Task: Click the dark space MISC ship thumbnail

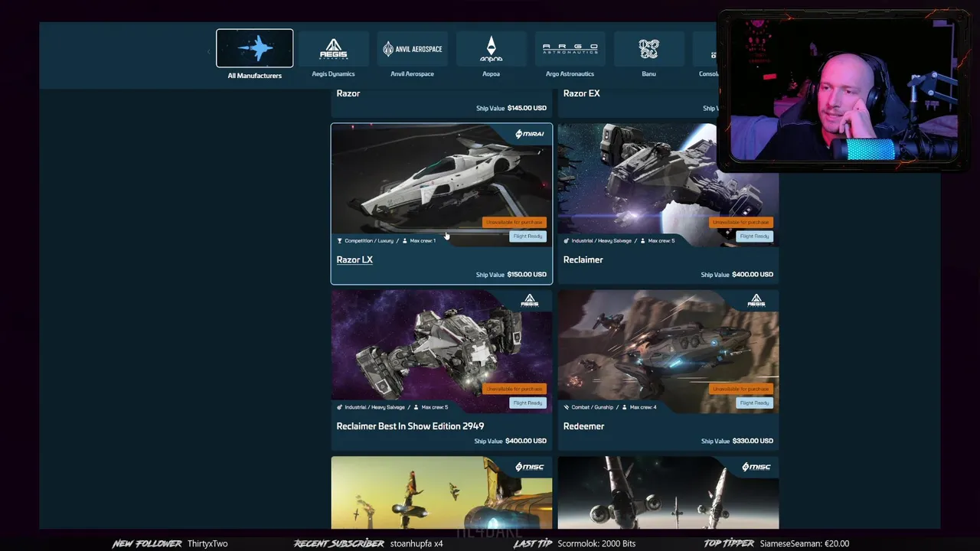Action: [x=668, y=493]
